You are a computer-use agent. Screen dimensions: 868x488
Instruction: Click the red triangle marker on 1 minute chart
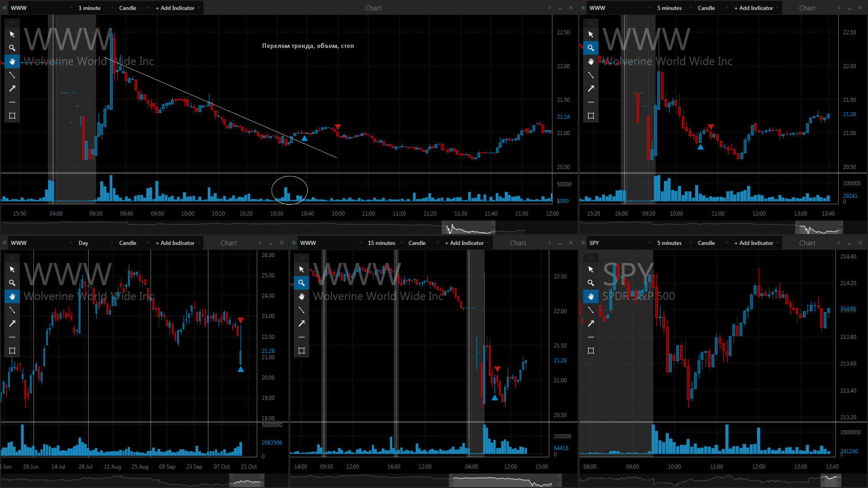tap(337, 127)
